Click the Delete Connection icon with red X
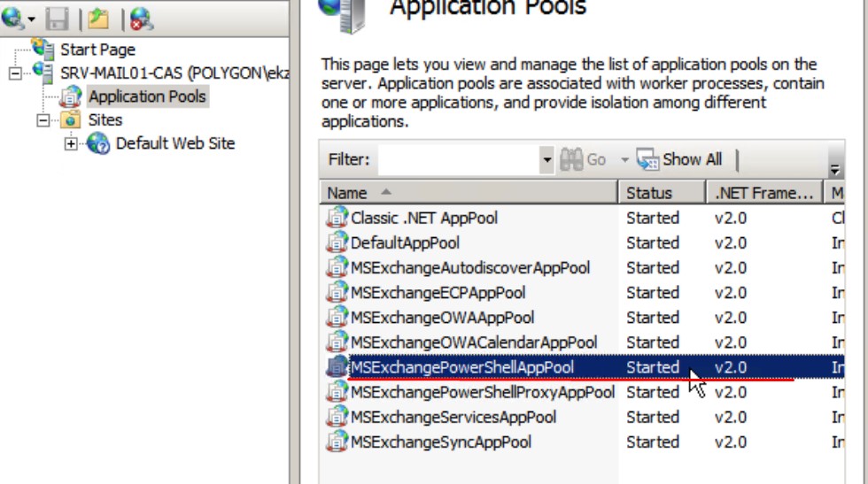 pos(140,18)
